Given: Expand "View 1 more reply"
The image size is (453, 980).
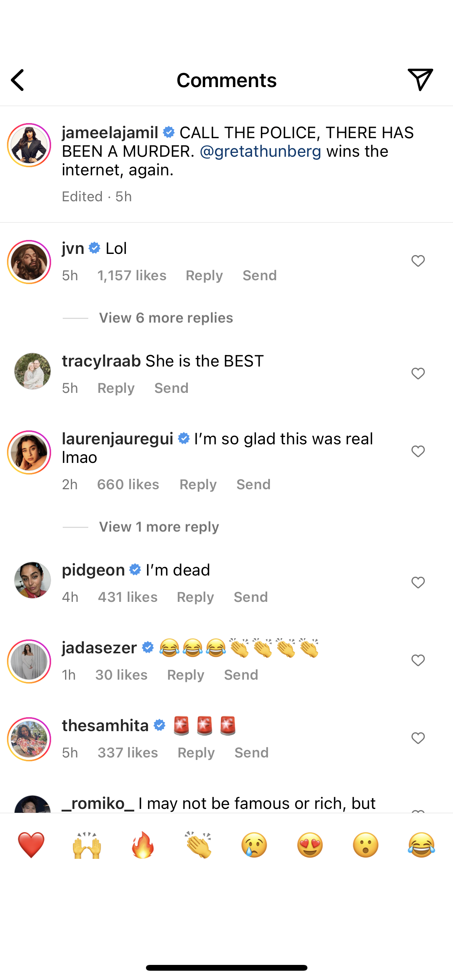Looking at the screenshot, I should 159,527.
